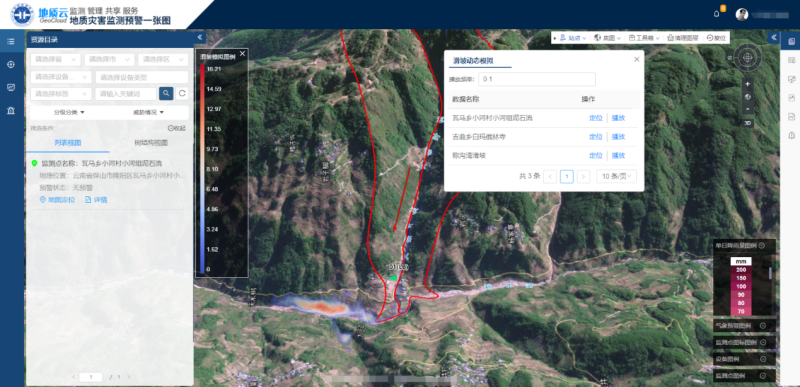Click the blue search magnifier button
The image size is (800, 387).
click(166, 93)
